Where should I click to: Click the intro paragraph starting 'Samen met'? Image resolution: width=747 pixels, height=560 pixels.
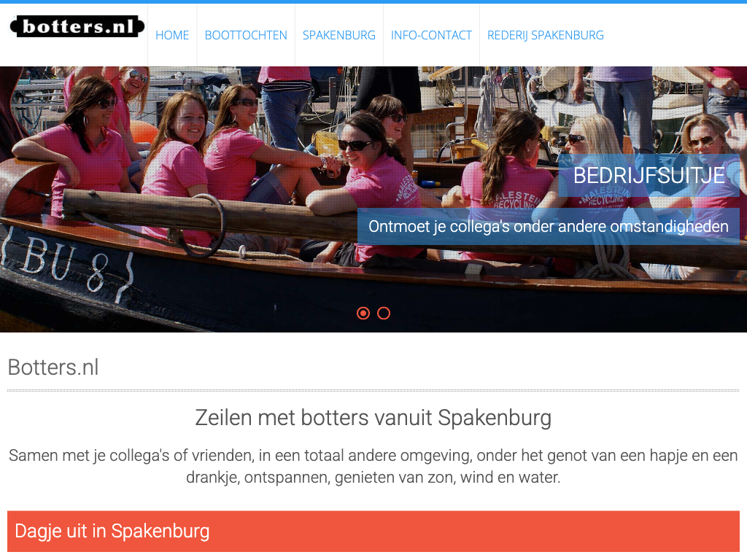coord(373,466)
